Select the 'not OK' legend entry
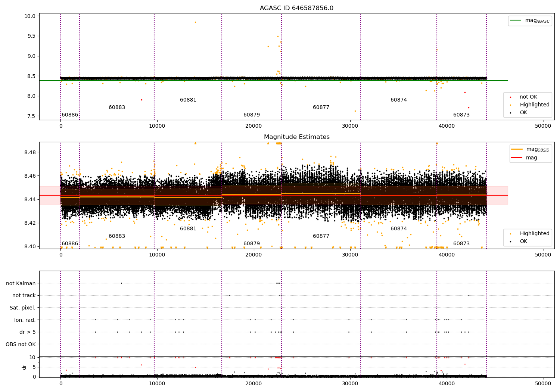Image resolution: width=560 pixels, height=392 pixels. coord(528,97)
